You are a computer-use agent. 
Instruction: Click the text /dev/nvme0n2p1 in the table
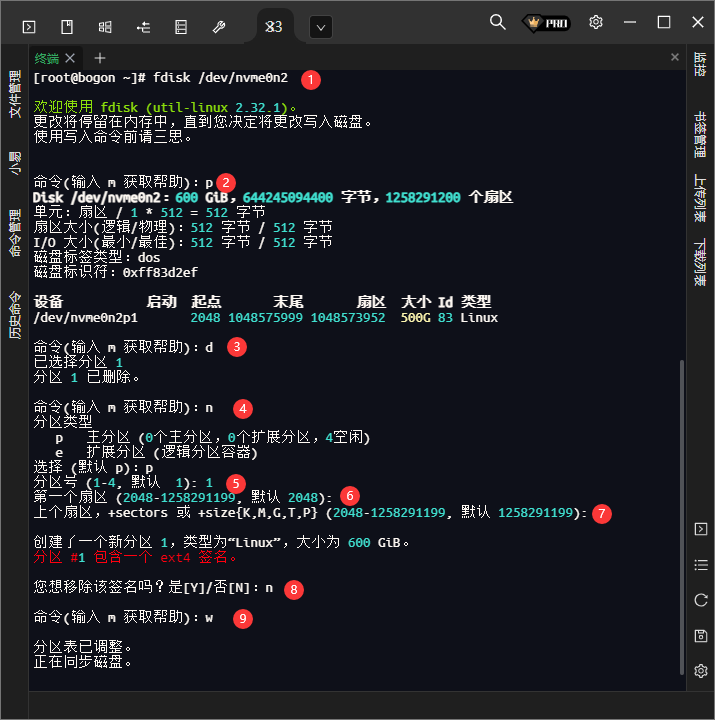click(x=85, y=318)
